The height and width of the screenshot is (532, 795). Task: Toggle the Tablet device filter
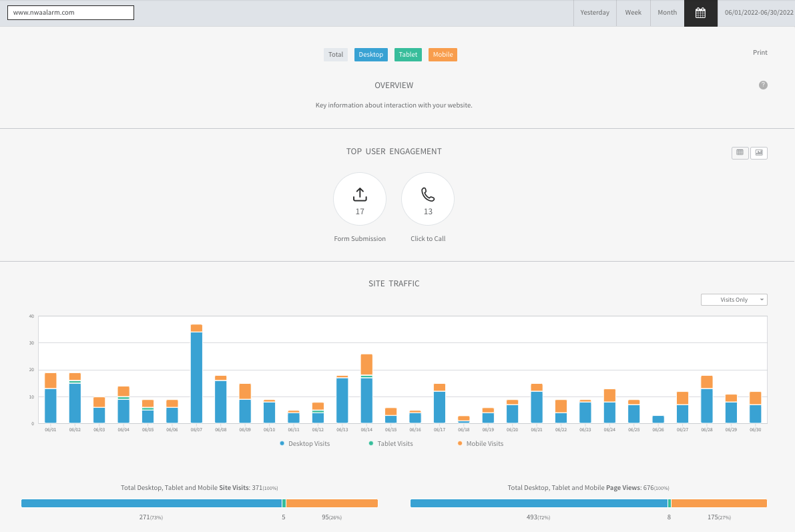408,55
